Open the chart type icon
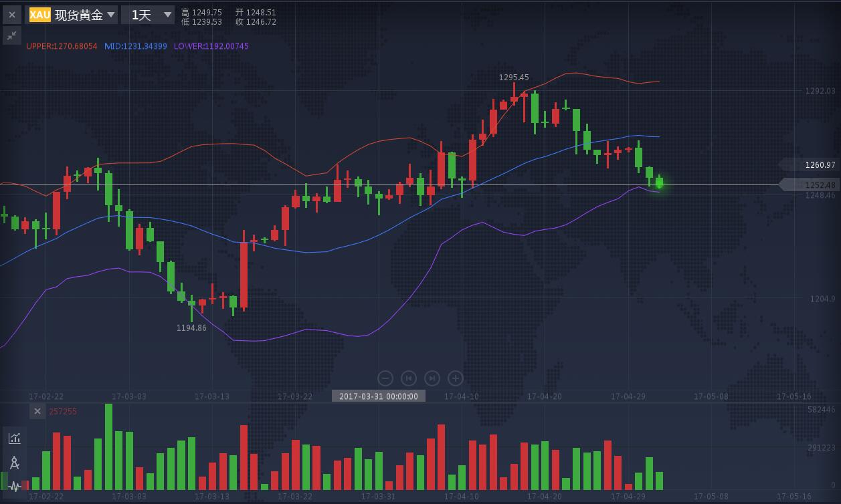 (14, 438)
